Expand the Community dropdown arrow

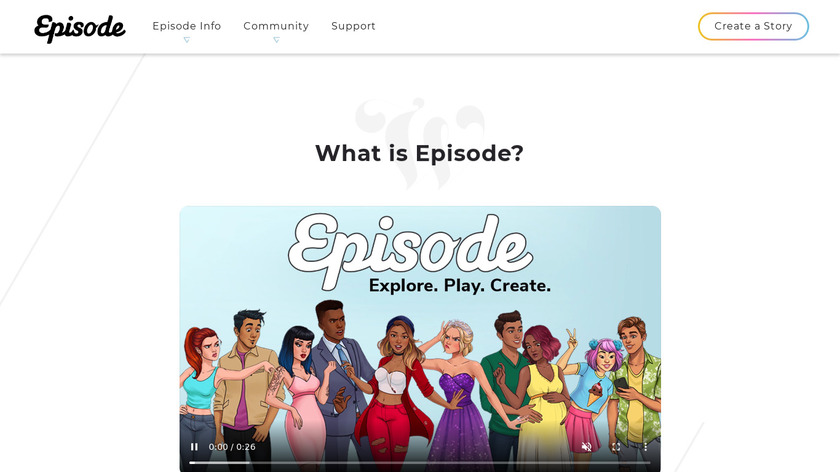(x=276, y=40)
